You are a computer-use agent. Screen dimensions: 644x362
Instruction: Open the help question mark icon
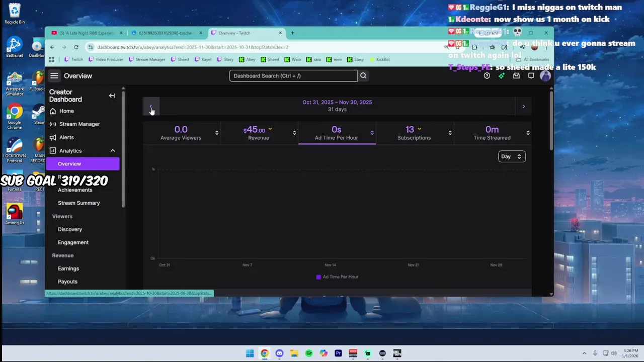(487, 76)
